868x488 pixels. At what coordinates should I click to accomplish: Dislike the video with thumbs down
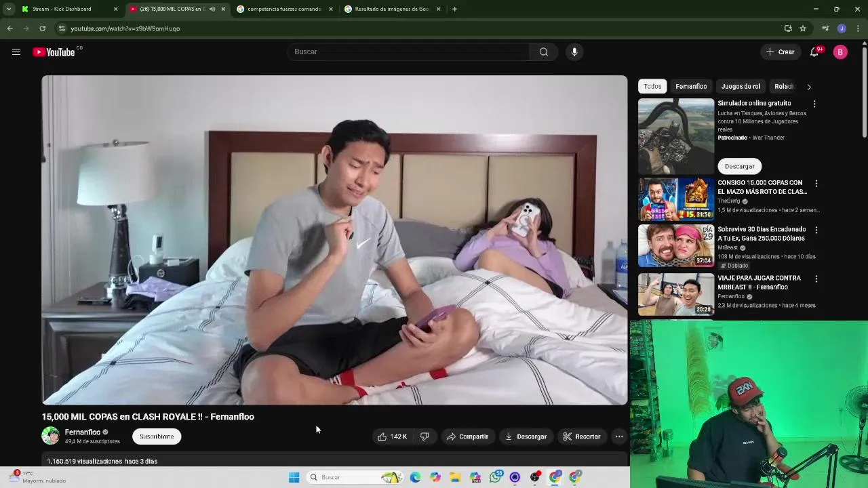coord(425,436)
